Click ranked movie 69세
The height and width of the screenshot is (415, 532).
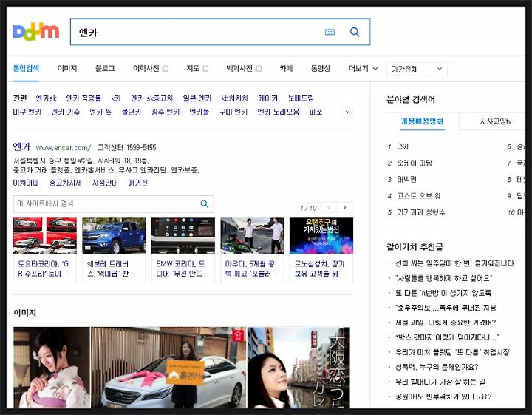point(403,146)
